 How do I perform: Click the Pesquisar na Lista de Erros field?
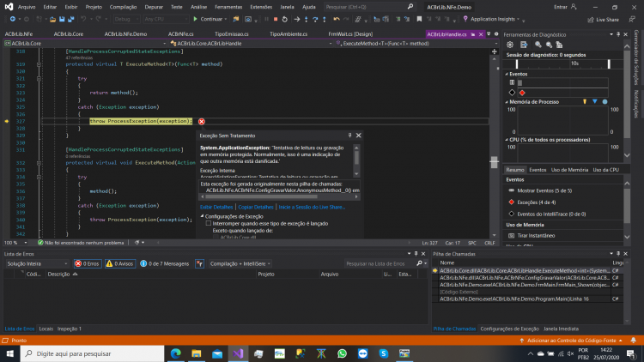380,263
